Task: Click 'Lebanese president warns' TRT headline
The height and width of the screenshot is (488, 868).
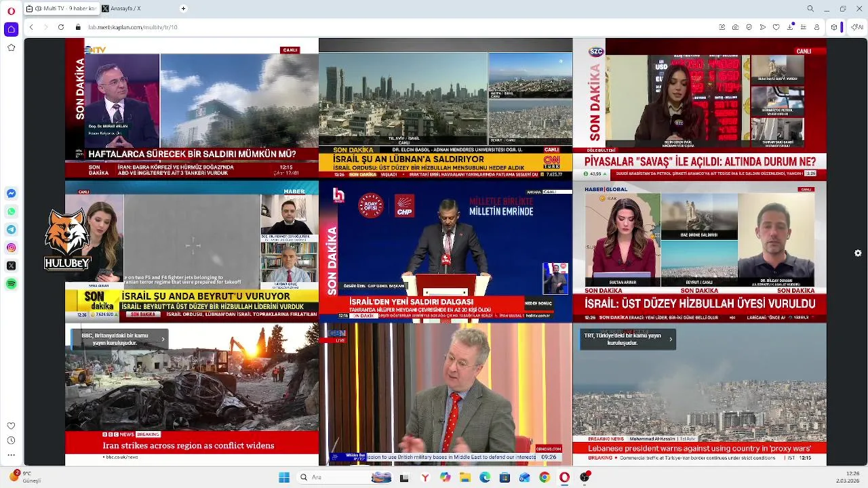Action: (700, 448)
